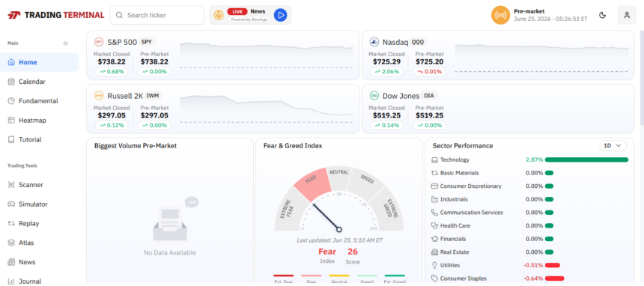This screenshot has height=286, width=644.
Task: Click the Real Estate sector row
Action: tap(529, 252)
